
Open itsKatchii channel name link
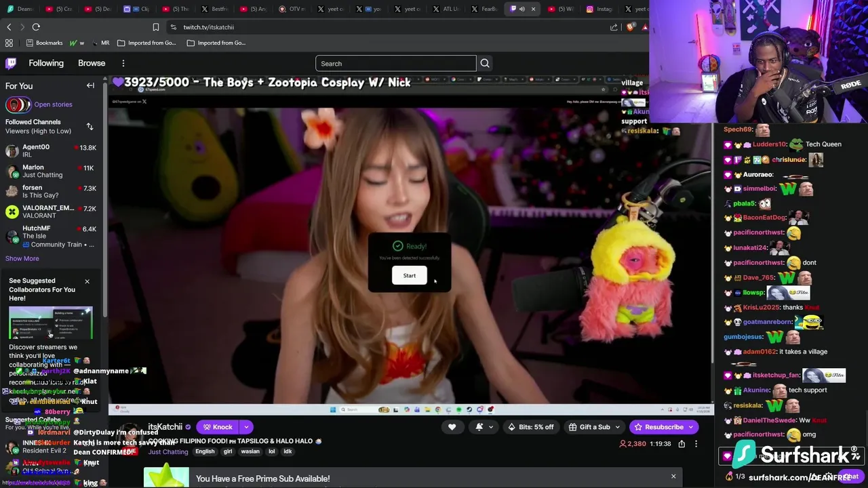click(x=165, y=427)
